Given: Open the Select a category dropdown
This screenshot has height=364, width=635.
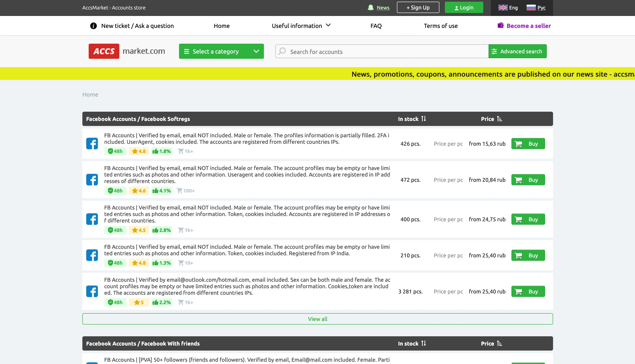Looking at the screenshot, I should point(221,51).
